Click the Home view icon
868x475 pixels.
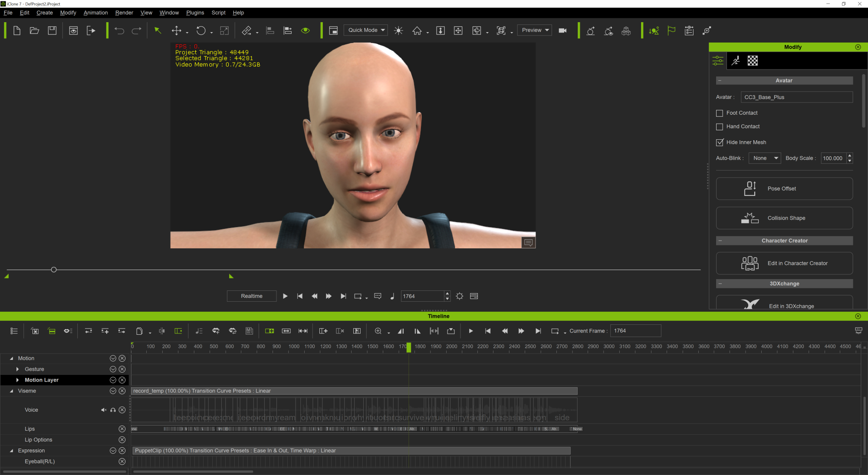[x=417, y=30]
